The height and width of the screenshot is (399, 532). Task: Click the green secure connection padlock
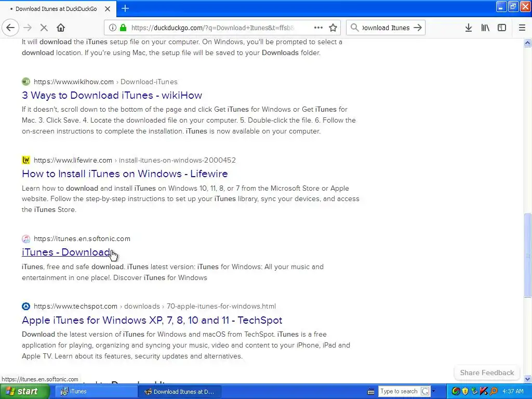(x=123, y=28)
